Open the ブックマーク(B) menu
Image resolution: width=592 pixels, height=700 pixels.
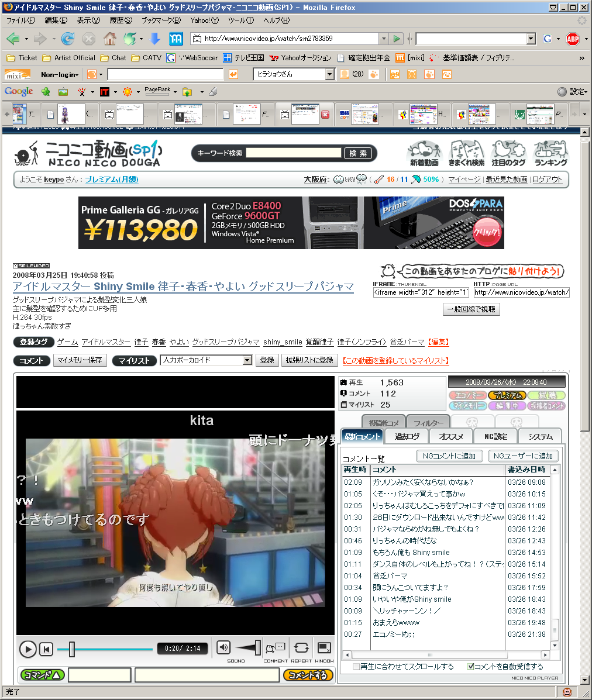[x=161, y=20]
